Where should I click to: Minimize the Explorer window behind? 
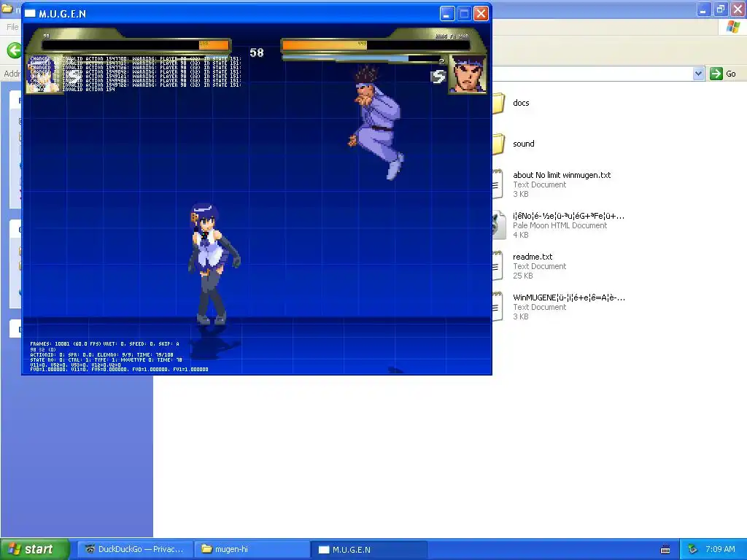703,9
